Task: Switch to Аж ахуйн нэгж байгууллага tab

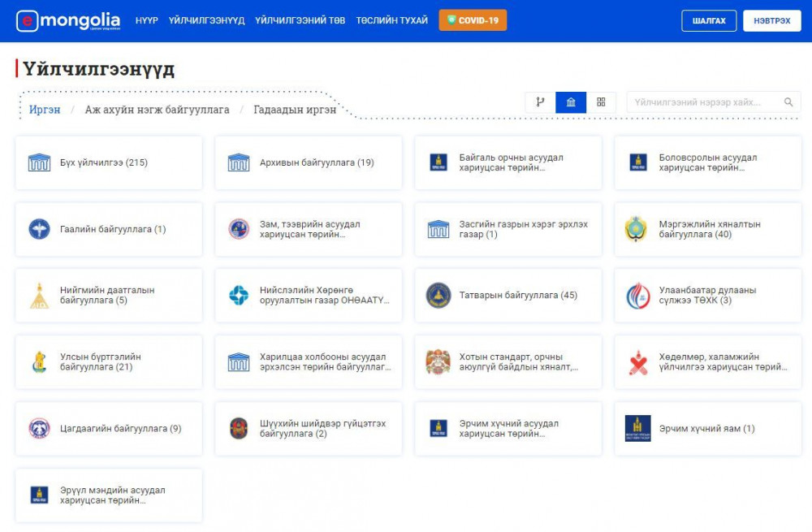Action: [157, 110]
